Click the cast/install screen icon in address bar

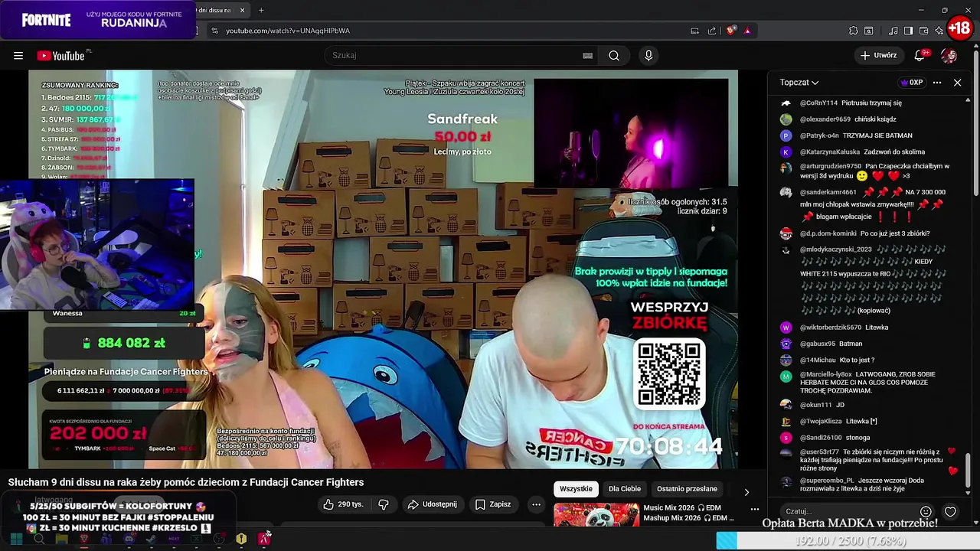694,31
